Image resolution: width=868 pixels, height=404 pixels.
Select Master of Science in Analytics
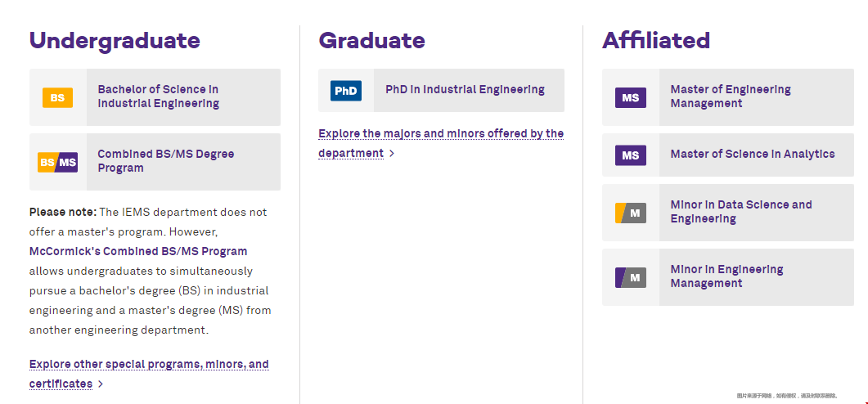tap(728, 155)
